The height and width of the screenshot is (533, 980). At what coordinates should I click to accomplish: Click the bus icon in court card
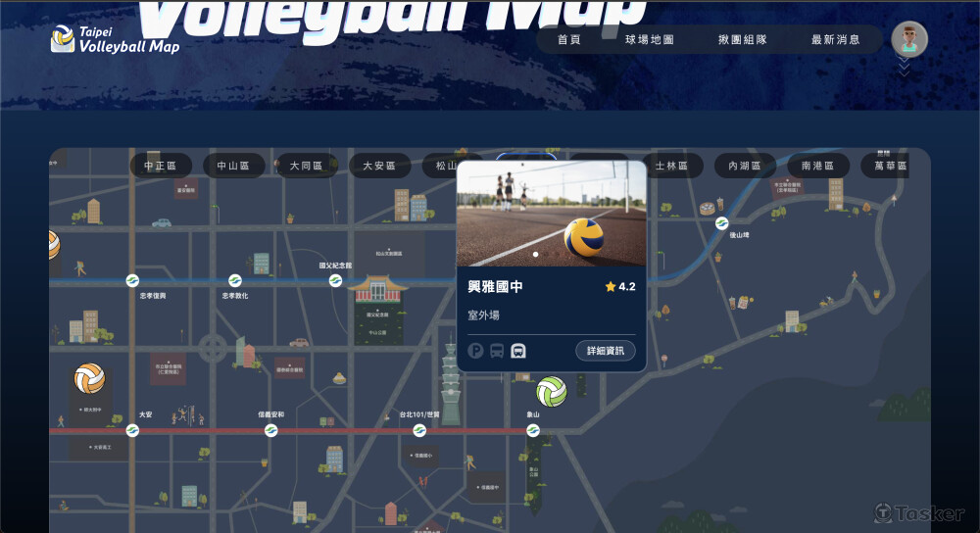[497, 351]
